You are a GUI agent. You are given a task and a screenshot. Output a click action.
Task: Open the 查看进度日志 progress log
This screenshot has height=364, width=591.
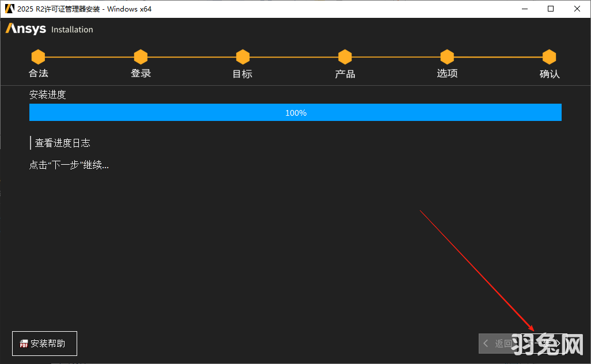[62, 143]
